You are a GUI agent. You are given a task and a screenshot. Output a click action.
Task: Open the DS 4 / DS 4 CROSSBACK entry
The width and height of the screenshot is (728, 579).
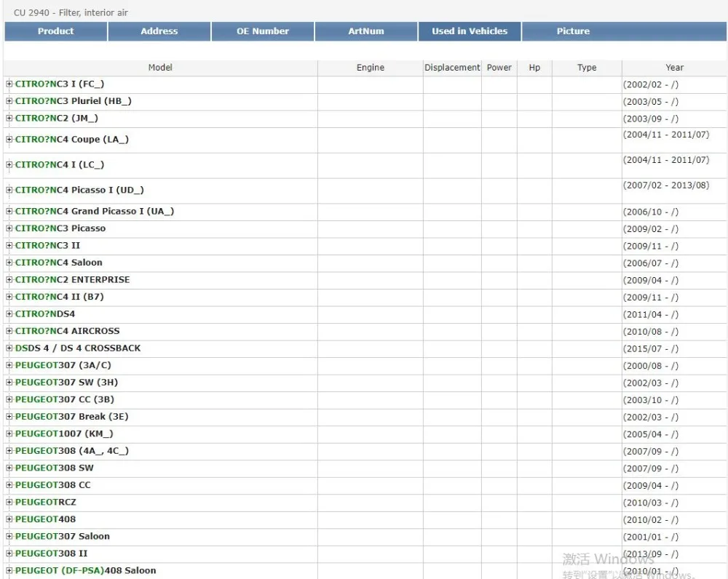click(x=78, y=348)
